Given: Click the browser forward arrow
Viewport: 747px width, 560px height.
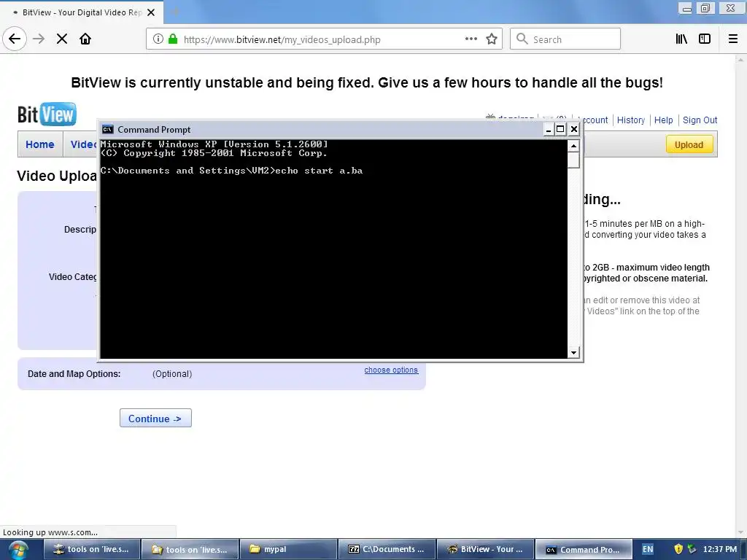Looking at the screenshot, I should pos(39,39).
